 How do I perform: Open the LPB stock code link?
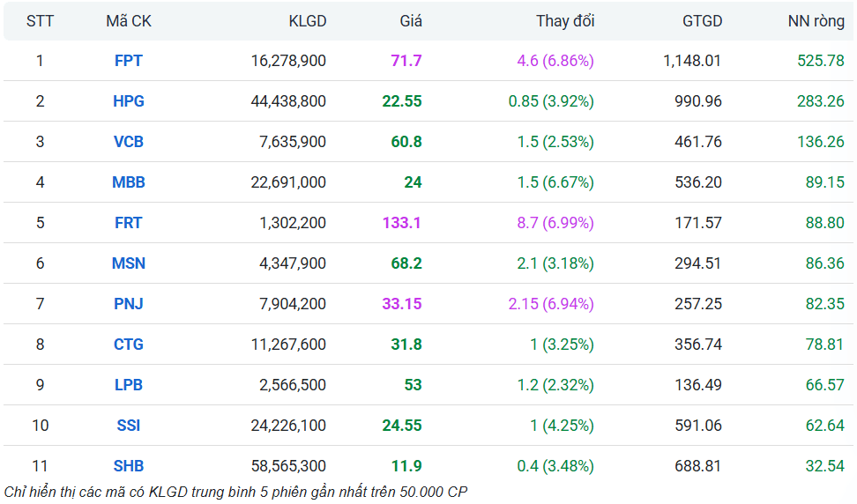(x=129, y=385)
